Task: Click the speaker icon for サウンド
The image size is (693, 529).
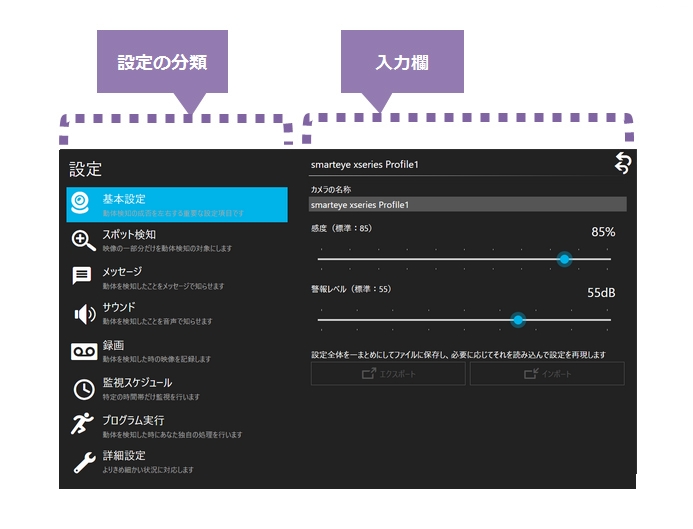Action: [83, 314]
